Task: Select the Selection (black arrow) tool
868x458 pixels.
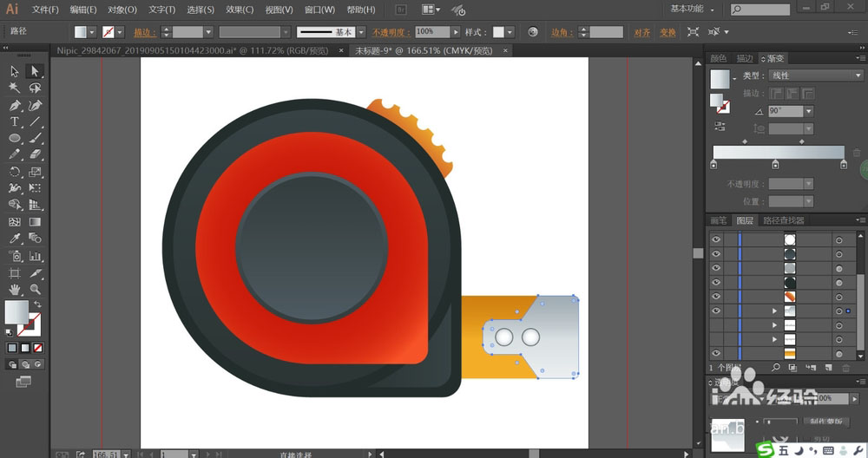Action: tap(15, 71)
